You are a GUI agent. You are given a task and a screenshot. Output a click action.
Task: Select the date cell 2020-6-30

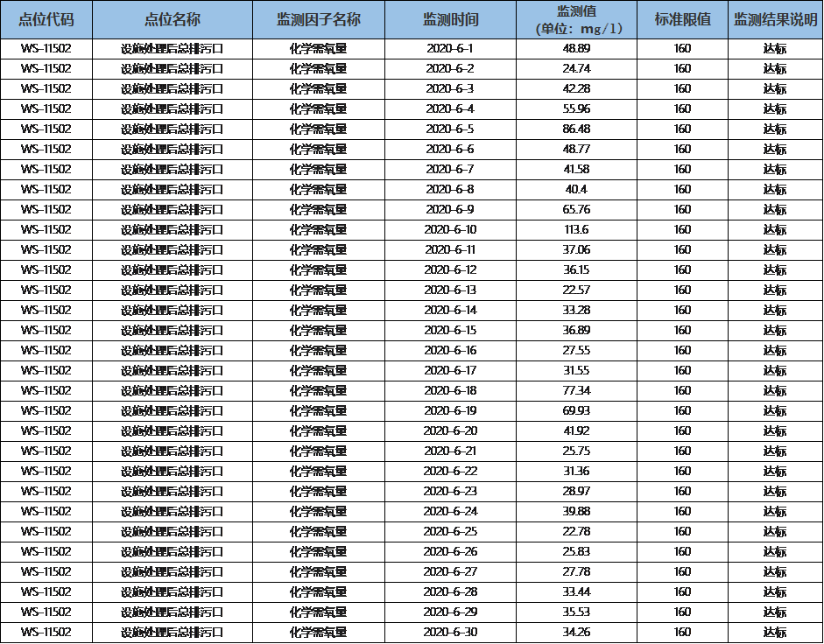pyautogui.click(x=450, y=632)
